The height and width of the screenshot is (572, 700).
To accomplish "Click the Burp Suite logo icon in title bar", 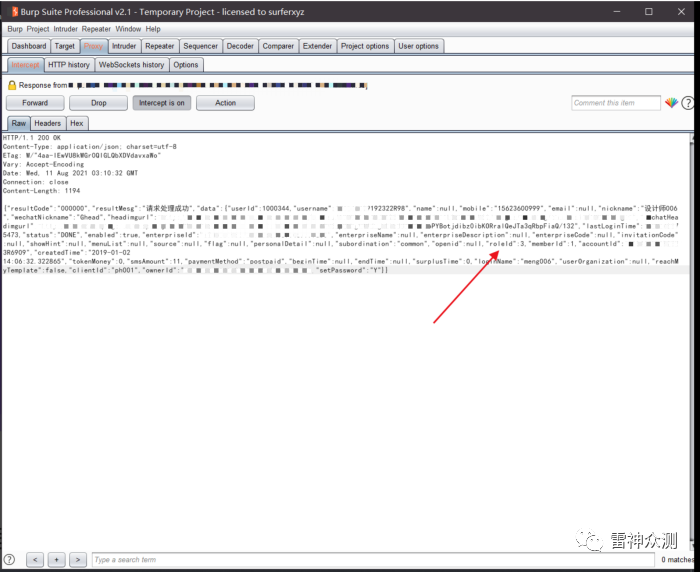I will point(15,12).
